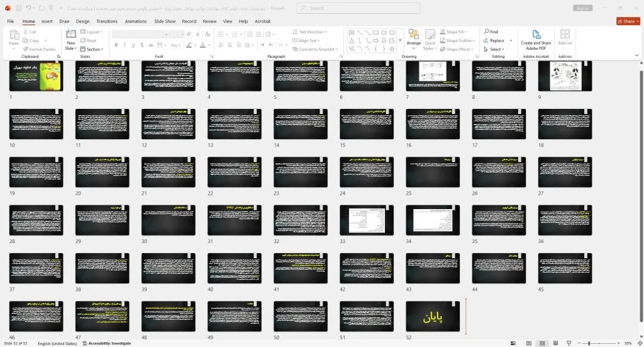This screenshot has width=644, height=347.
Task: Center-align the paragraph text
Action: 230,45
